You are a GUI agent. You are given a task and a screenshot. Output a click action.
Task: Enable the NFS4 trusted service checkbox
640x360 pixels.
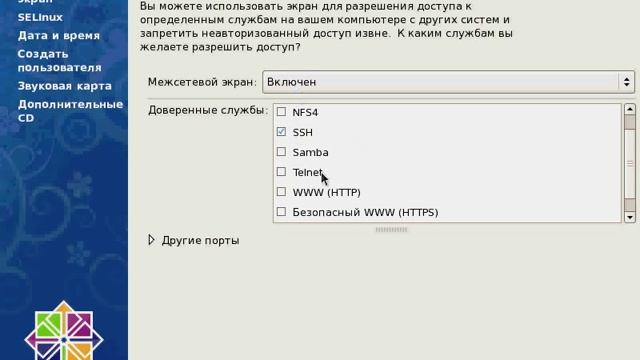(x=281, y=111)
